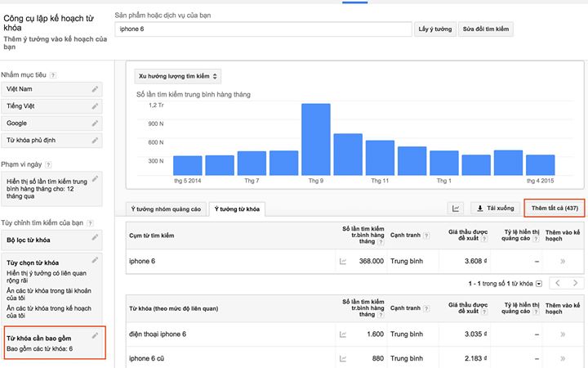Image resolution: width=588 pixels, height=368 pixels.
Task: Download keywords with Tải xuống button
Action: point(495,208)
